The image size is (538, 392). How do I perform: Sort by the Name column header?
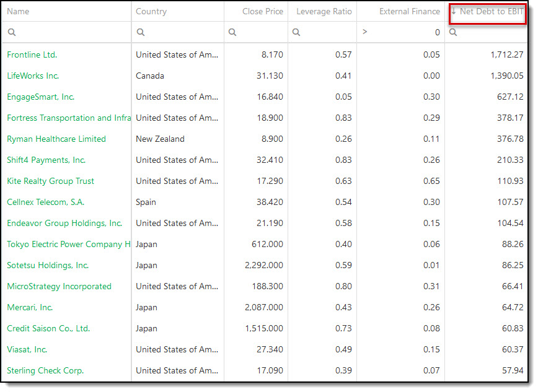(18, 11)
